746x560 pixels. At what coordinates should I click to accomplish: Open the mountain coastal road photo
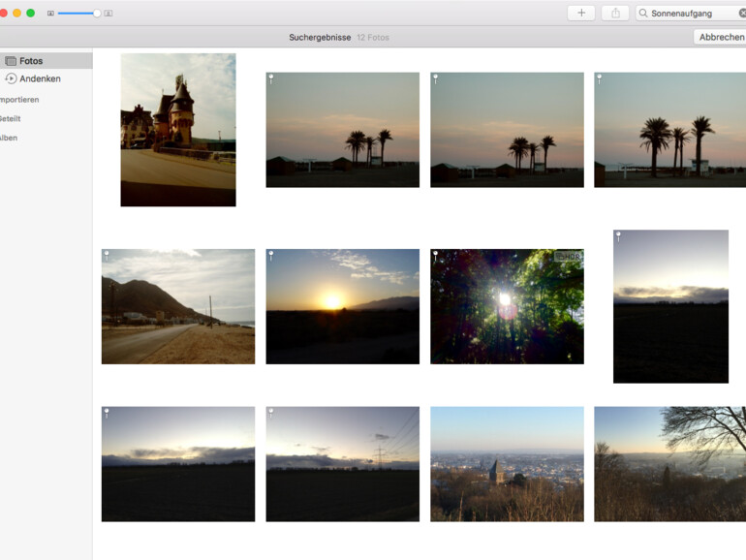click(178, 306)
